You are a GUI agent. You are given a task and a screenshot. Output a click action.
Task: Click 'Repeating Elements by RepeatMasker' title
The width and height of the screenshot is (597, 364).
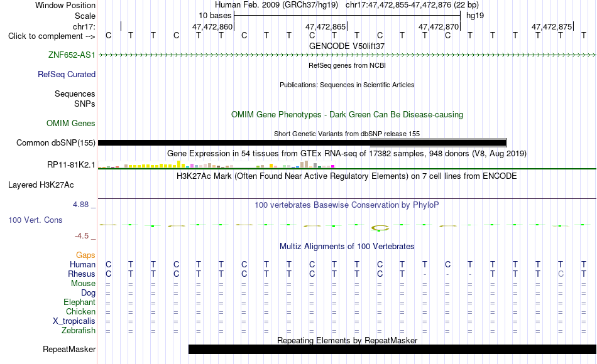point(347,340)
